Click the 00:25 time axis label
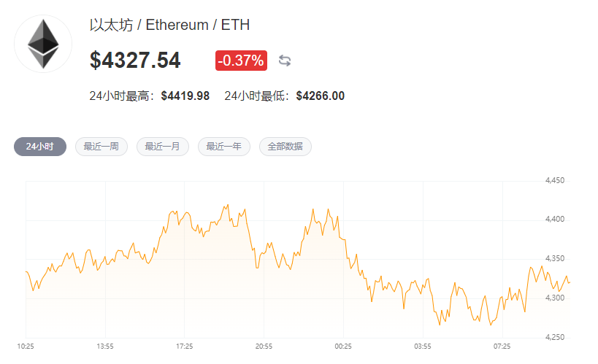This screenshot has height=364, width=598. [x=343, y=345]
